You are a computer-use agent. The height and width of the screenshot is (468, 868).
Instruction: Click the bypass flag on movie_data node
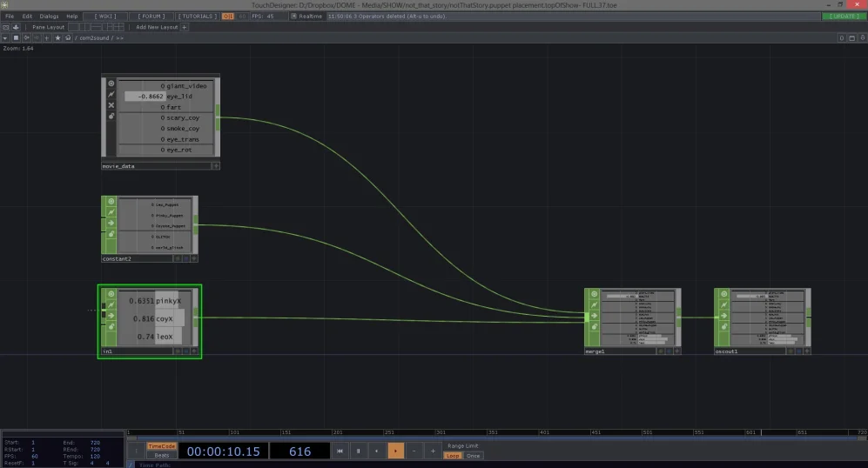(111, 105)
